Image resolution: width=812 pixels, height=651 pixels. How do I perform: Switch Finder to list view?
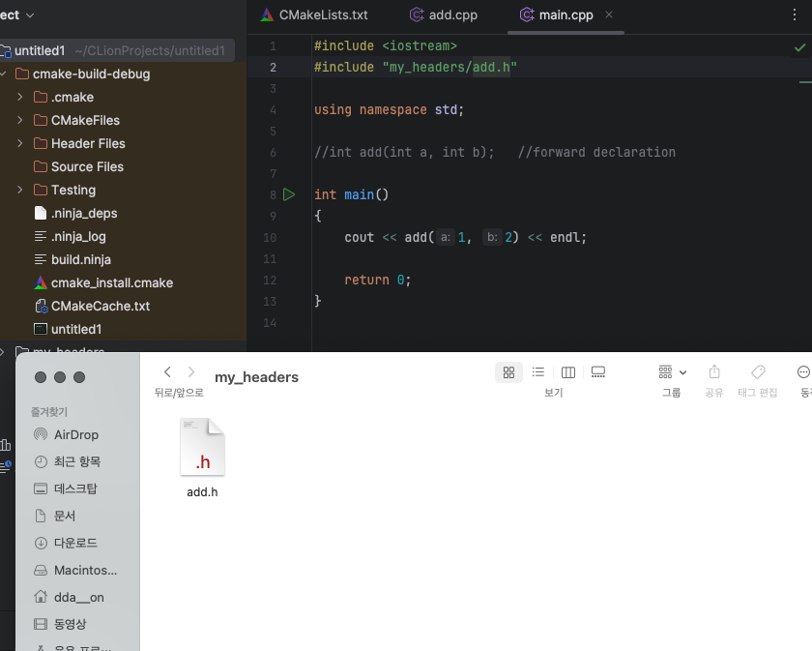coord(538,372)
